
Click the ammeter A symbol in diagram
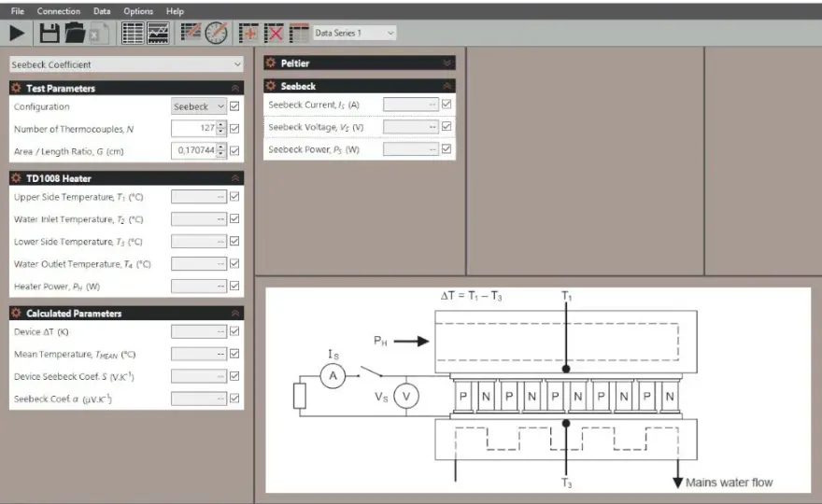pyautogui.click(x=333, y=375)
